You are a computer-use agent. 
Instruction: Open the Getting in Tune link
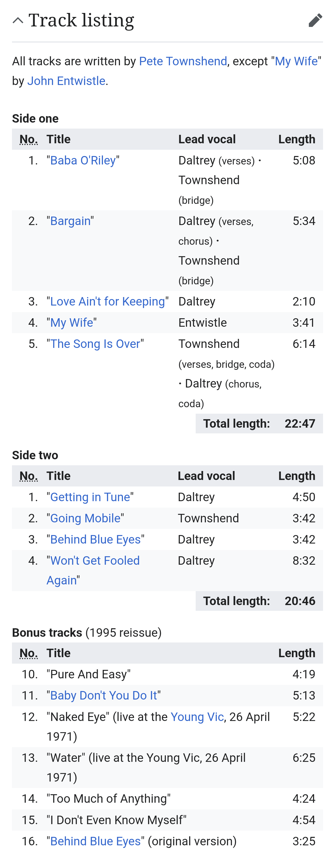click(x=90, y=497)
